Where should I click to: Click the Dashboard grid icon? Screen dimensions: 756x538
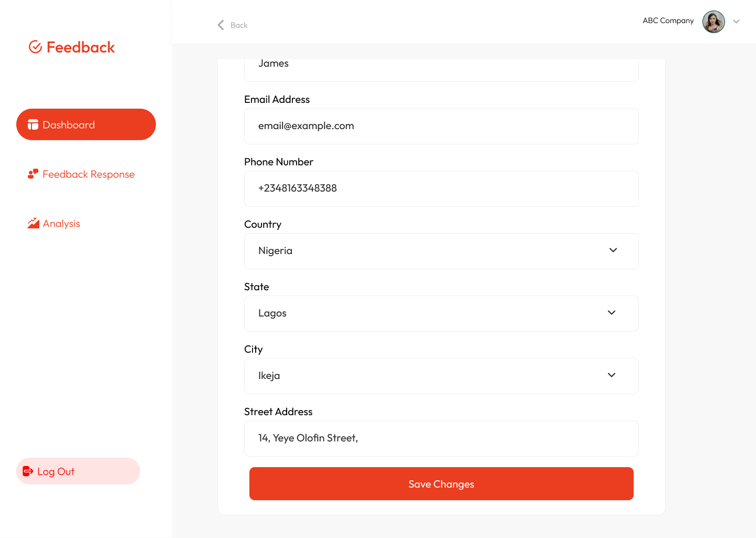tap(33, 125)
